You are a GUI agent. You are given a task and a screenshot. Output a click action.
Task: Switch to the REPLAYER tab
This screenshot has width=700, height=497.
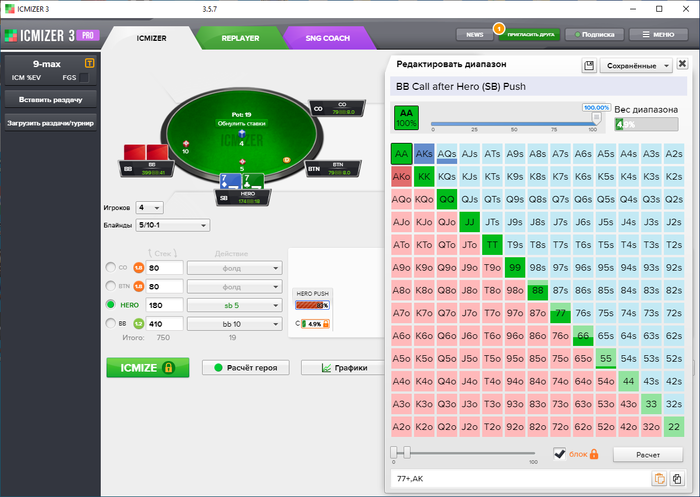(240, 38)
